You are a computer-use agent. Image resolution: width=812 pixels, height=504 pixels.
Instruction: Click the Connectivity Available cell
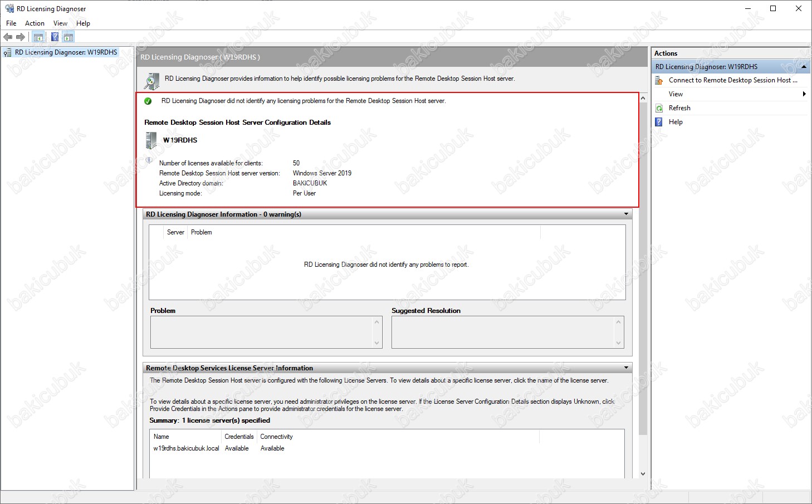tap(272, 448)
